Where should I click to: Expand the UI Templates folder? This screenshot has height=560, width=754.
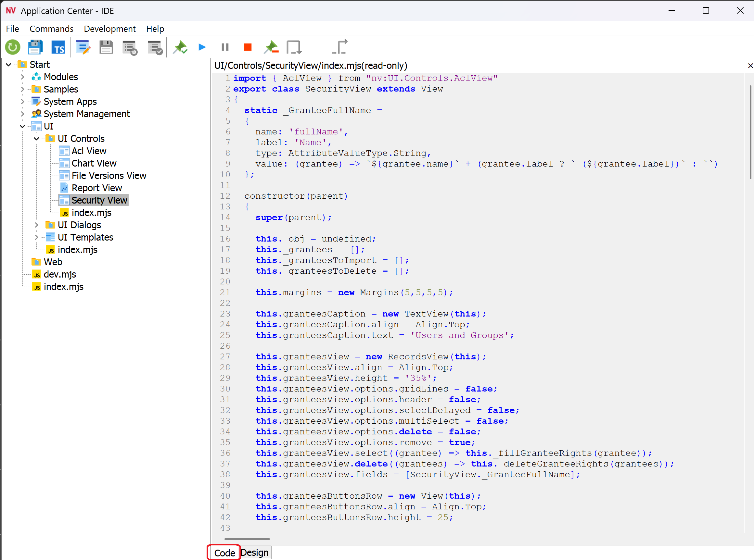36,237
